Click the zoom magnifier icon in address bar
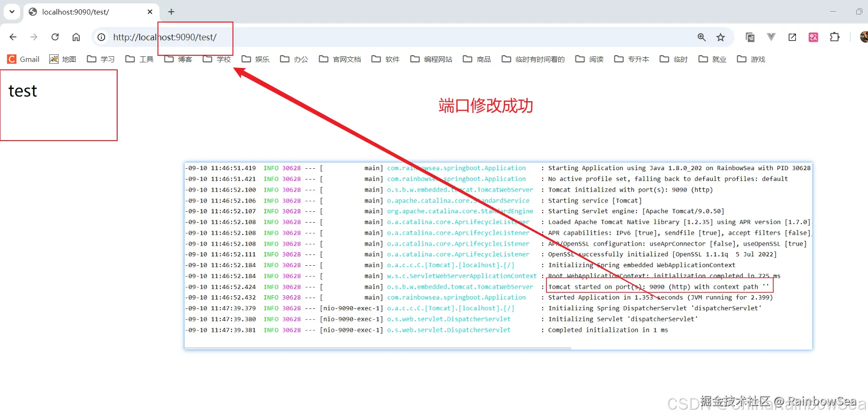This screenshot has height=419, width=868. (x=702, y=37)
